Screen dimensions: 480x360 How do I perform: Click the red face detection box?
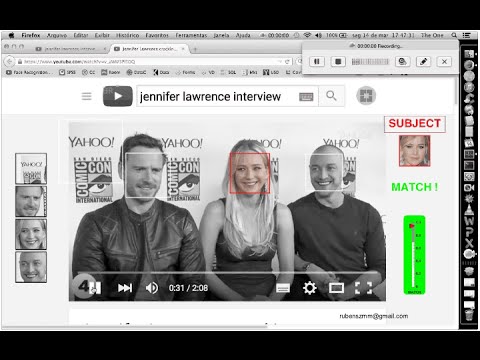click(250, 173)
